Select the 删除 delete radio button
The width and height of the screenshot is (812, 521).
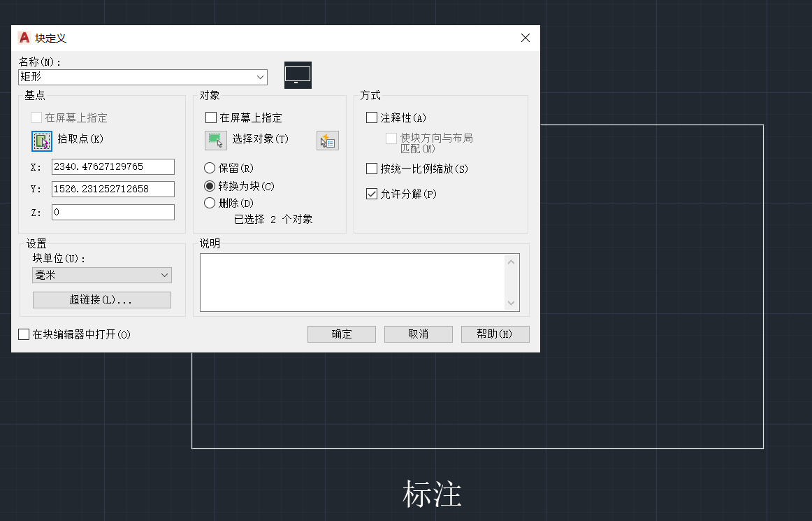pyautogui.click(x=210, y=203)
